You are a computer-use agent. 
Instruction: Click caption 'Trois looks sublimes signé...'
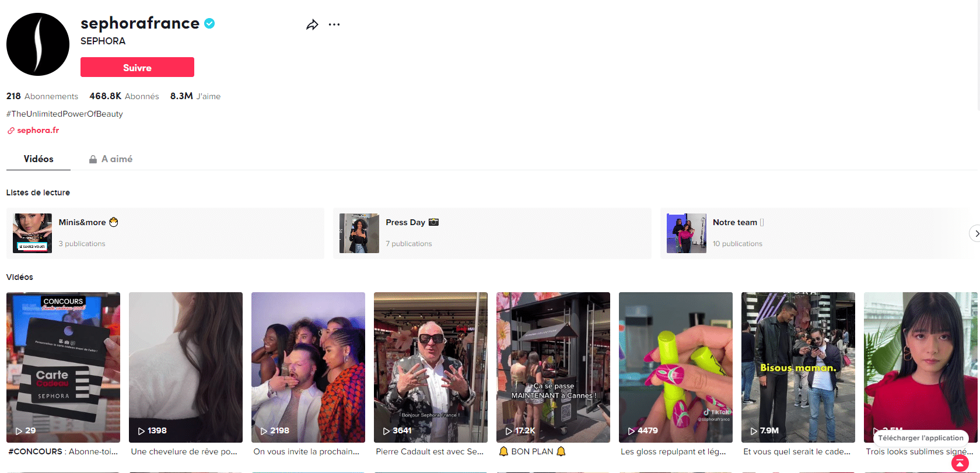(x=919, y=451)
